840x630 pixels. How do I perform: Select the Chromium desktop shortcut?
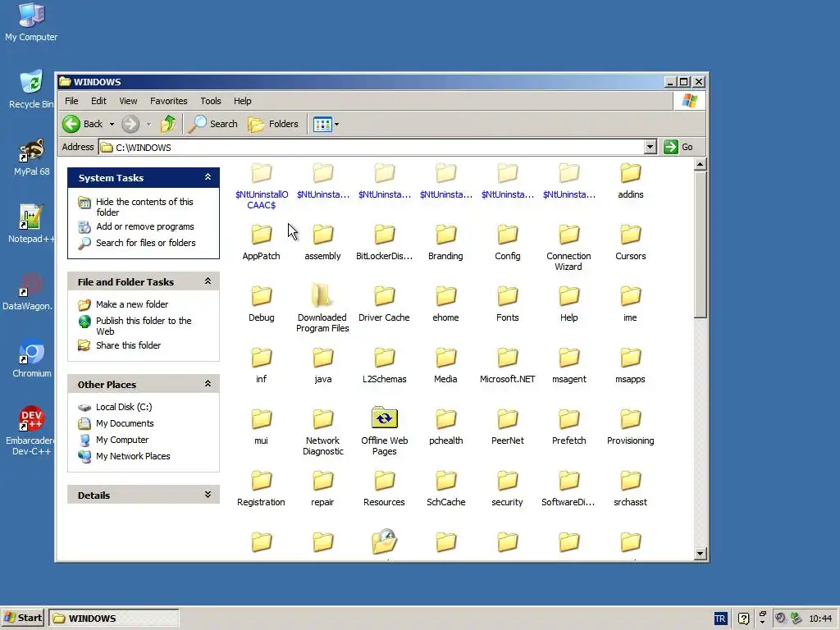coord(32,358)
